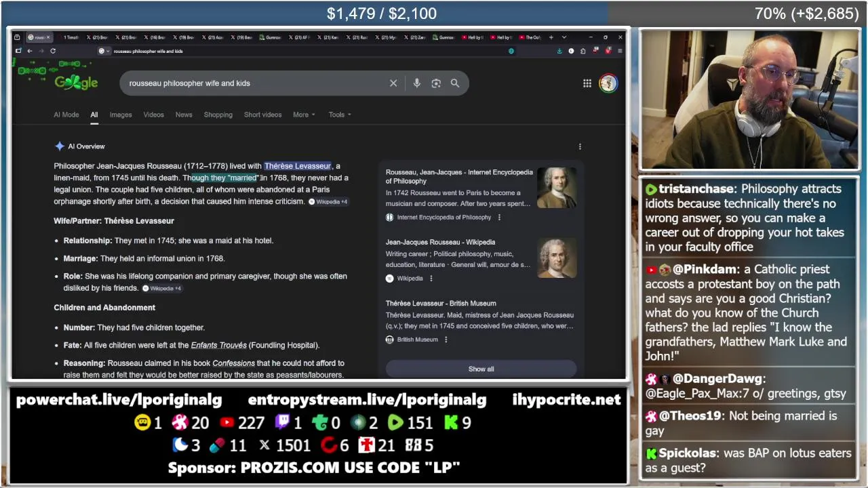This screenshot has height=488, width=868.
Task: Open options next to Wikipedia source
Action: (x=431, y=279)
